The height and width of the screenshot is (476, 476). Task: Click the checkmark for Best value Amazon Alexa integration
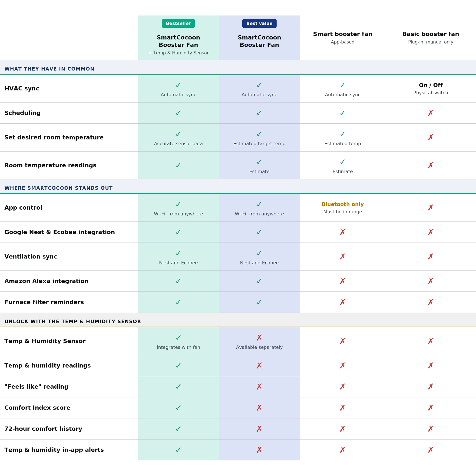[259, 281]
